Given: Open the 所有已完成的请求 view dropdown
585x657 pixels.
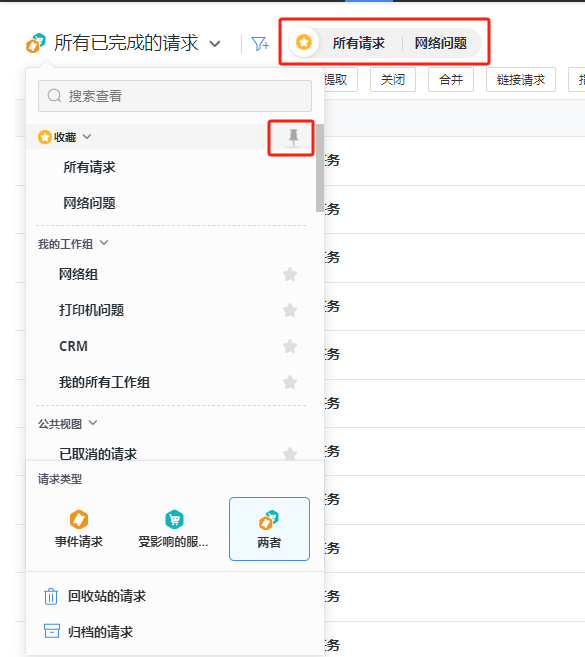Looking at the screenshot, I should coord(215,44).
